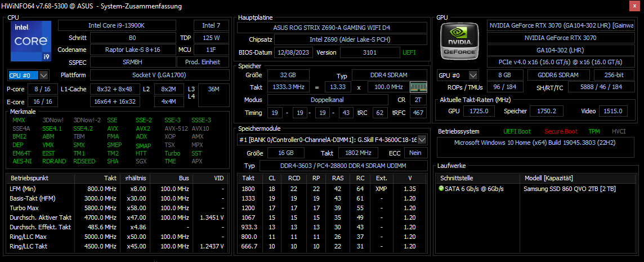This screenshot has width=644, height=262.
Task: Click the Intel Z690 chipset field
Action: [350, 40]
